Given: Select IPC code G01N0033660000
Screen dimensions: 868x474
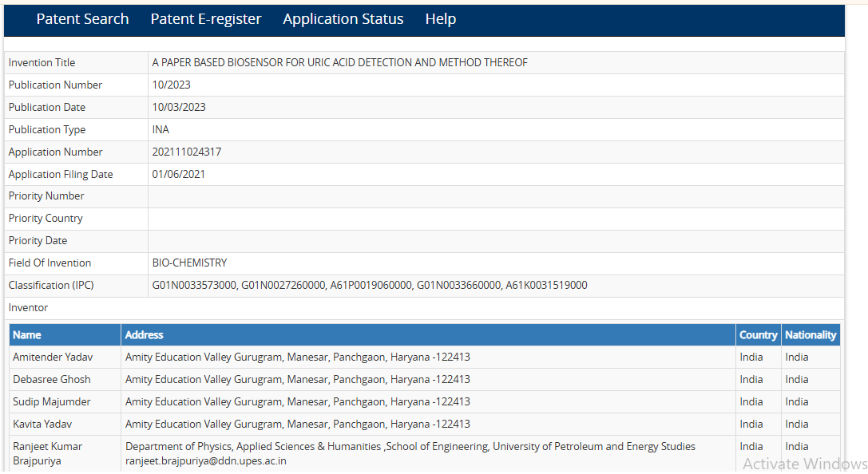Looking at the screenshot, I should (x=459, y=286).
